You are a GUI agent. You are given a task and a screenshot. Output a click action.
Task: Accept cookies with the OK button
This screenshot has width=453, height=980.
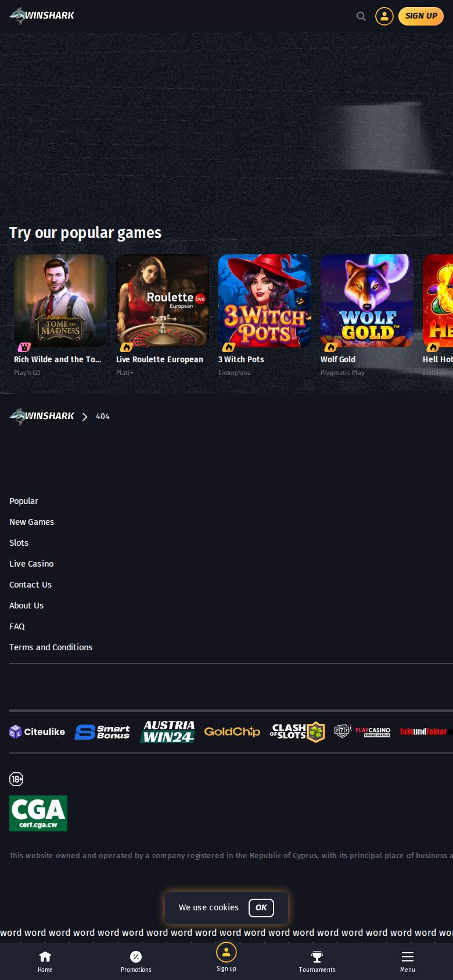click(261, 907)
